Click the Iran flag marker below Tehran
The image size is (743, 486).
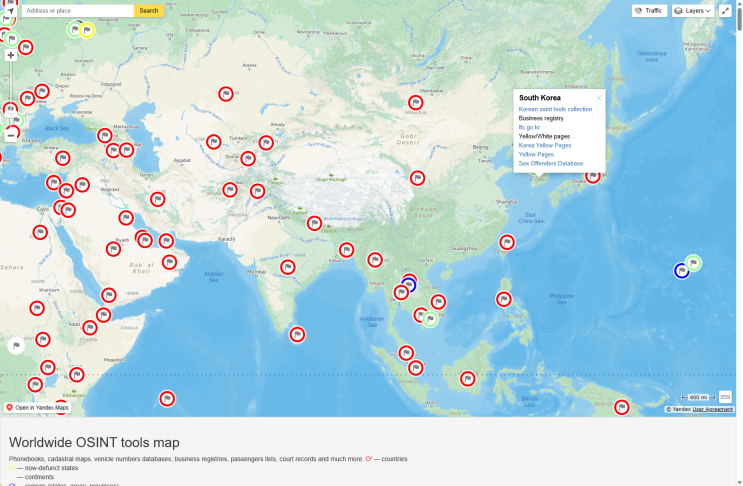pos(157,199)
